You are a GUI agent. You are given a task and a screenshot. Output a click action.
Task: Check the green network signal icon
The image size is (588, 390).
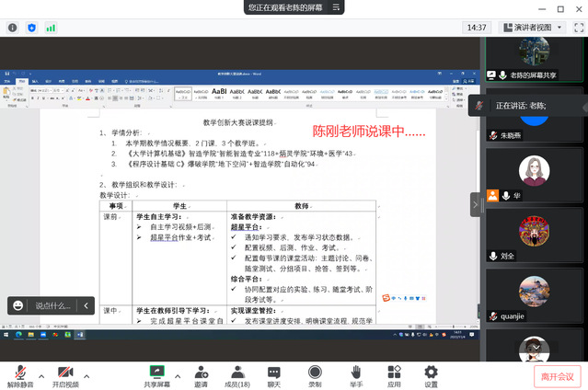[51, 28]
